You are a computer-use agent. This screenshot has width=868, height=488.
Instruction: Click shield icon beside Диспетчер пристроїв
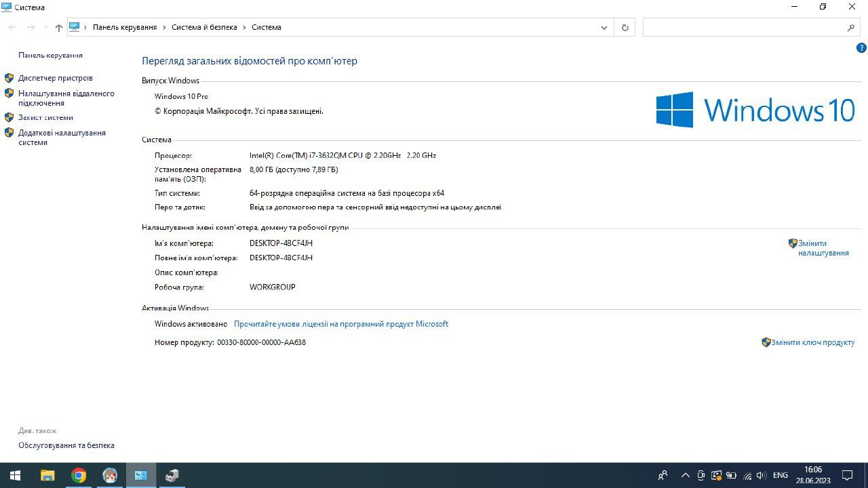pos(9,78)
